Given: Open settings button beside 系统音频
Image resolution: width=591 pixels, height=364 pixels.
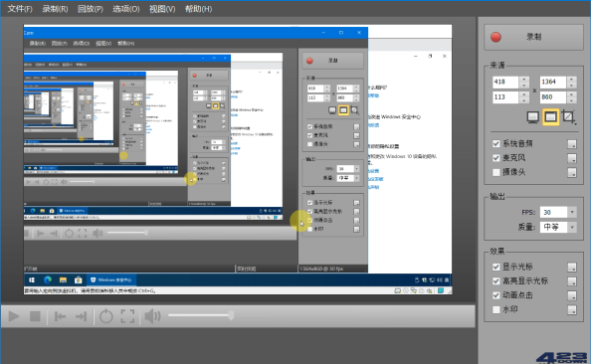Looking at the screenshot, I should point(572,144).
